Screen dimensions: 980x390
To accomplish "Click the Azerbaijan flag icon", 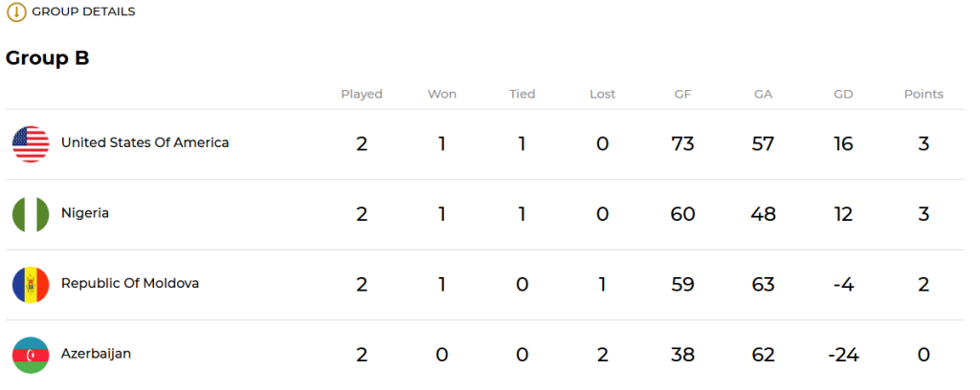I will 31,355.
